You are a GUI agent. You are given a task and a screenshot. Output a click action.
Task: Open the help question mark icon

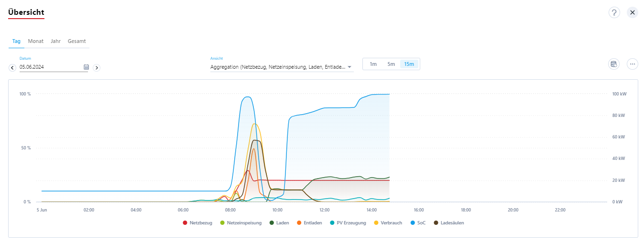[614, 12]
